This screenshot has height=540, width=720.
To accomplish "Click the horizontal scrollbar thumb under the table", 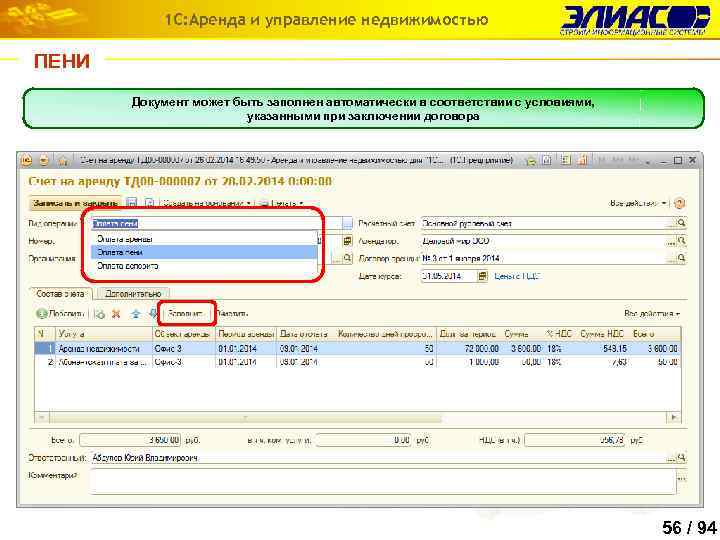I will (x=245, y=418).
